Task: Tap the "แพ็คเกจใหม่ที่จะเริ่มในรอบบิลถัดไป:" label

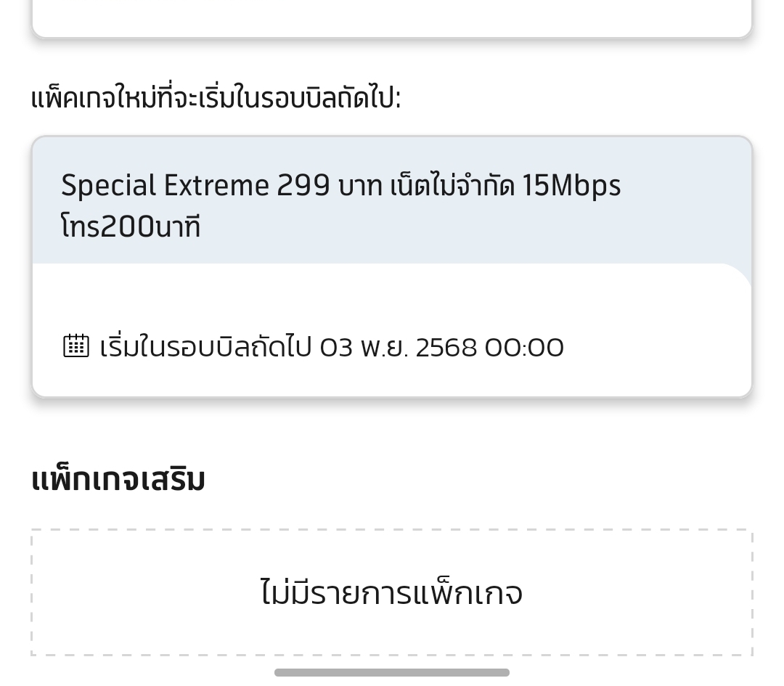Action: tap(216, 99)
